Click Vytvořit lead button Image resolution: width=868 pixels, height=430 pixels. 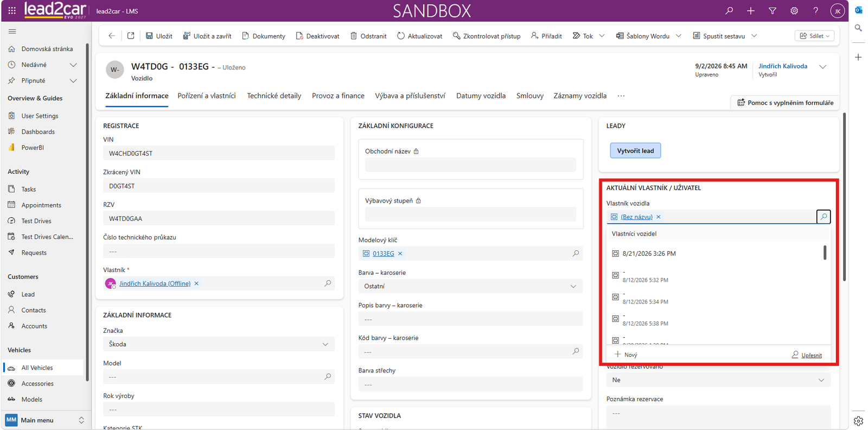635,150
